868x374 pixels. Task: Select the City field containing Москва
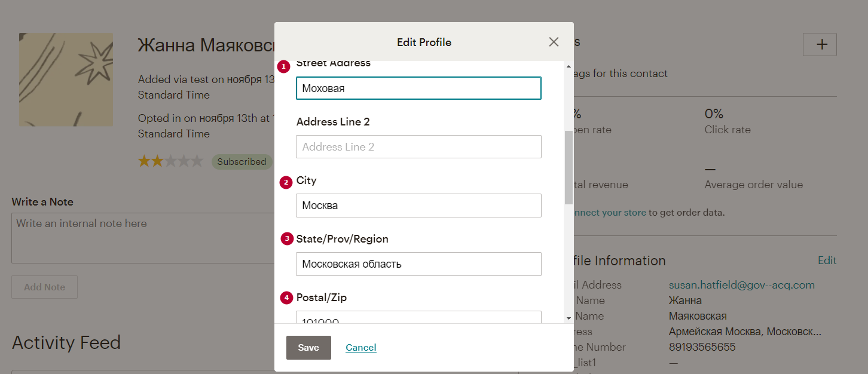coord(418,205)
